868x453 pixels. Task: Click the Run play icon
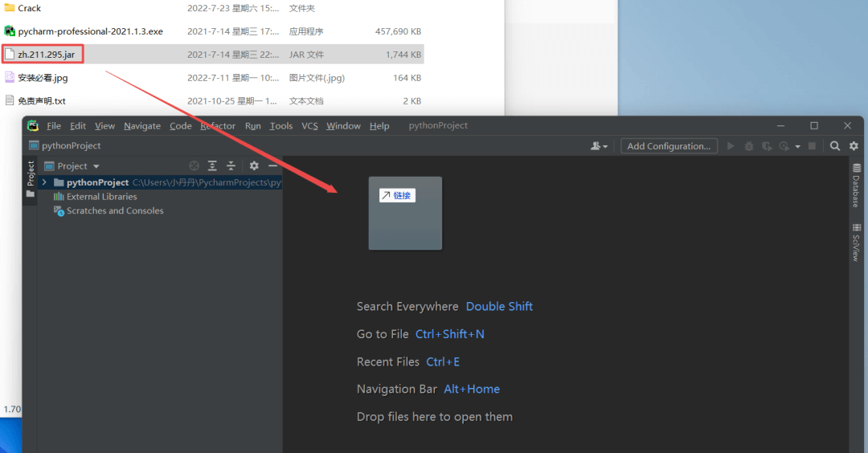(x=731, y=146)
